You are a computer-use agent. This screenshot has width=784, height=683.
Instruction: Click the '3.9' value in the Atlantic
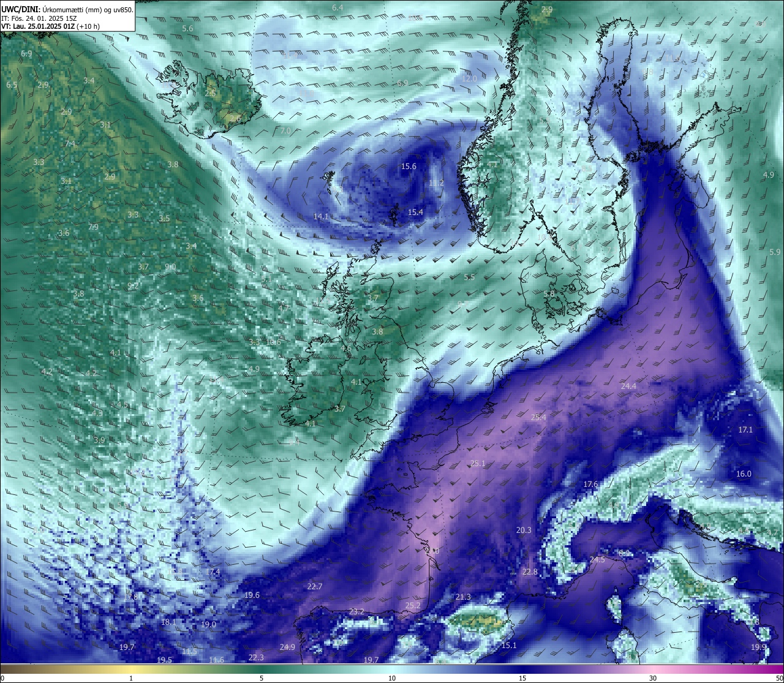(99, 440)
